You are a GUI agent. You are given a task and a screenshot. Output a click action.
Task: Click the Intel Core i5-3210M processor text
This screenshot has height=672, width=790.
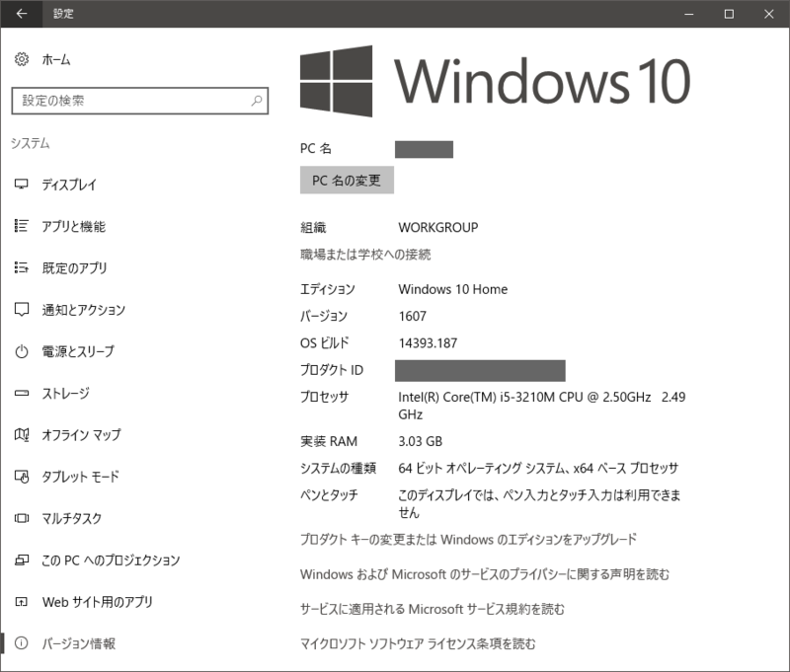541,406
